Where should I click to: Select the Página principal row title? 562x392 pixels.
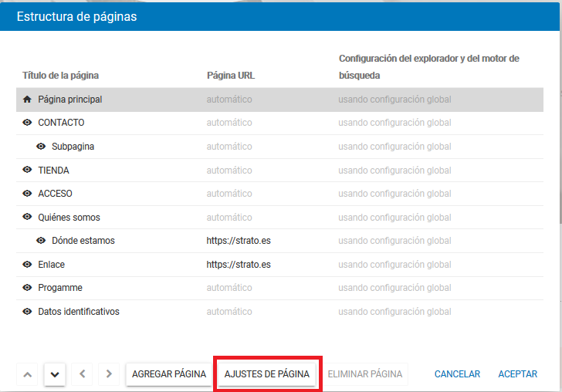pos(70,100)
